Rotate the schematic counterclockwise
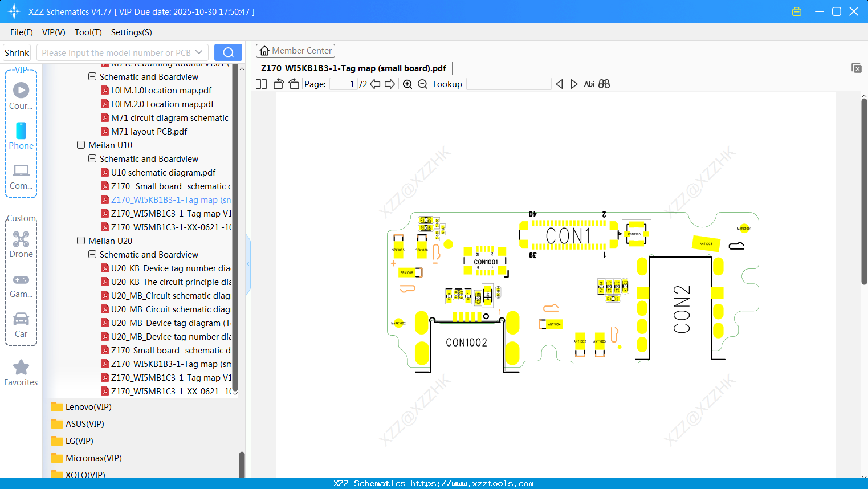 click(x=278, y=84)
